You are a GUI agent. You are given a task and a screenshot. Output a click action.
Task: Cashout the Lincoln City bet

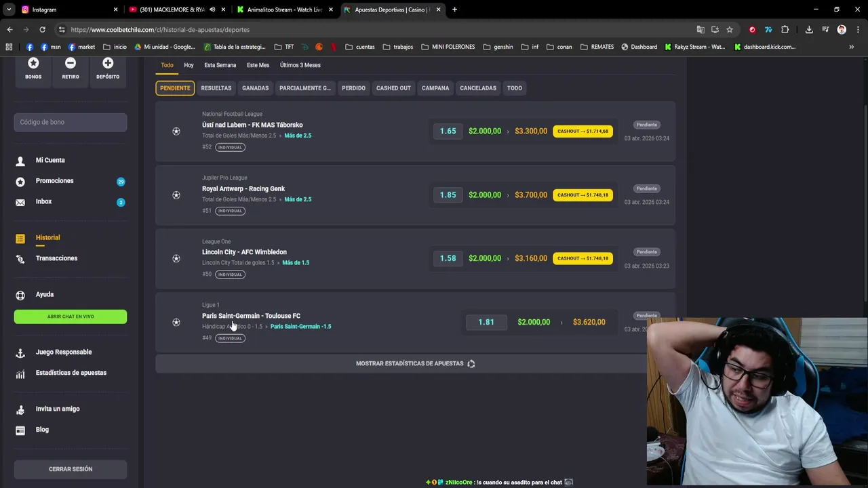click(x=583, y=258)
